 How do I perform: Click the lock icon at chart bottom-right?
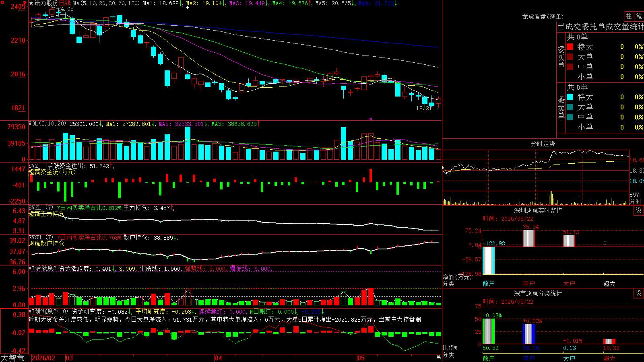(x=438, y=357)
